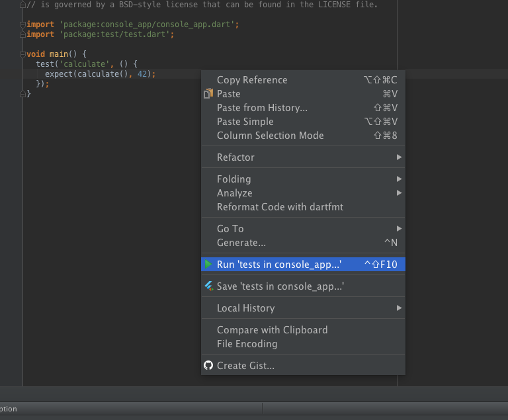Enable Column Selection Mode
This screenshot has height=420, width=508.
[x=303, y=136]
